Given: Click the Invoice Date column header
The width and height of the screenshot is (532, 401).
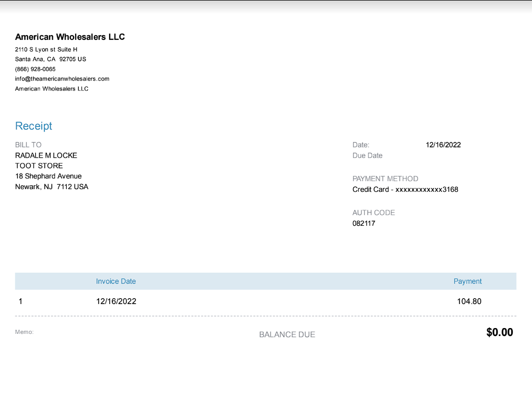Looking at the screenshot, I should 116,281.
